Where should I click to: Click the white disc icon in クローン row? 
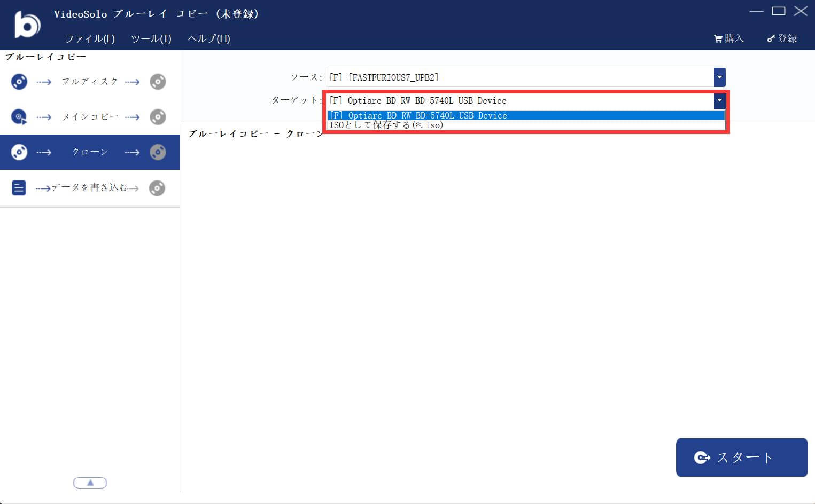point(19,152)
